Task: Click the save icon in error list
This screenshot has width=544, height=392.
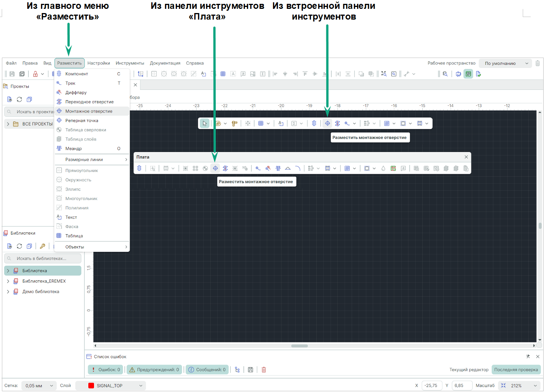Action: tap(250, 370)
